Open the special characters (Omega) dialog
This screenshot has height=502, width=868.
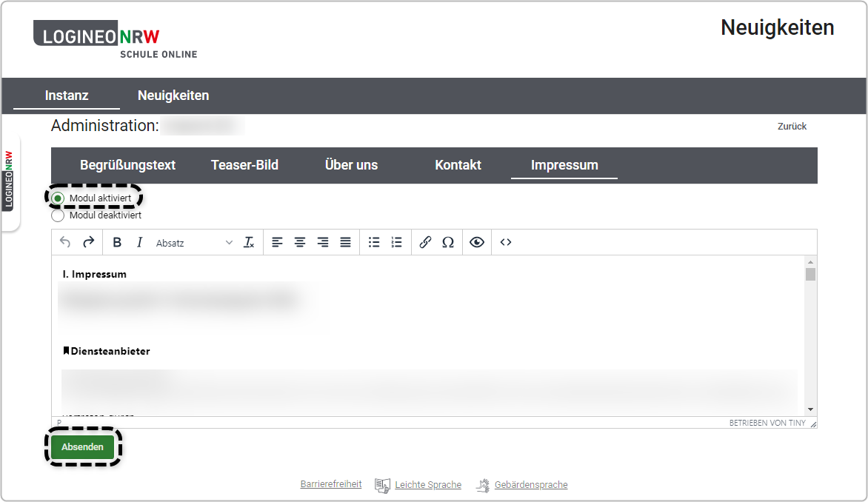tap(448, 242)
